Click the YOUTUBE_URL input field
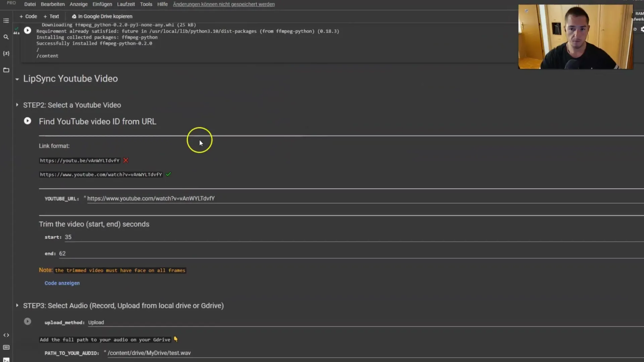644x362 pixels. click(x=150, y=198)
